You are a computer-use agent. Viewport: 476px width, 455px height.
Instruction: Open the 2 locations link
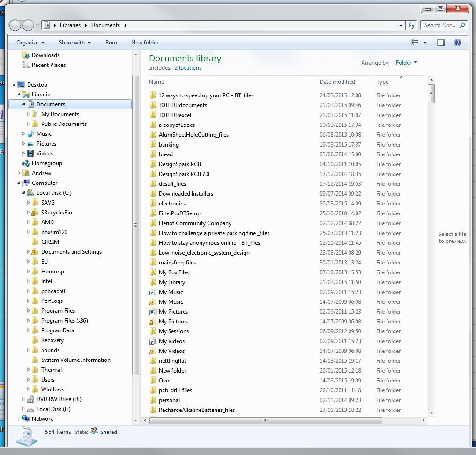188,68
